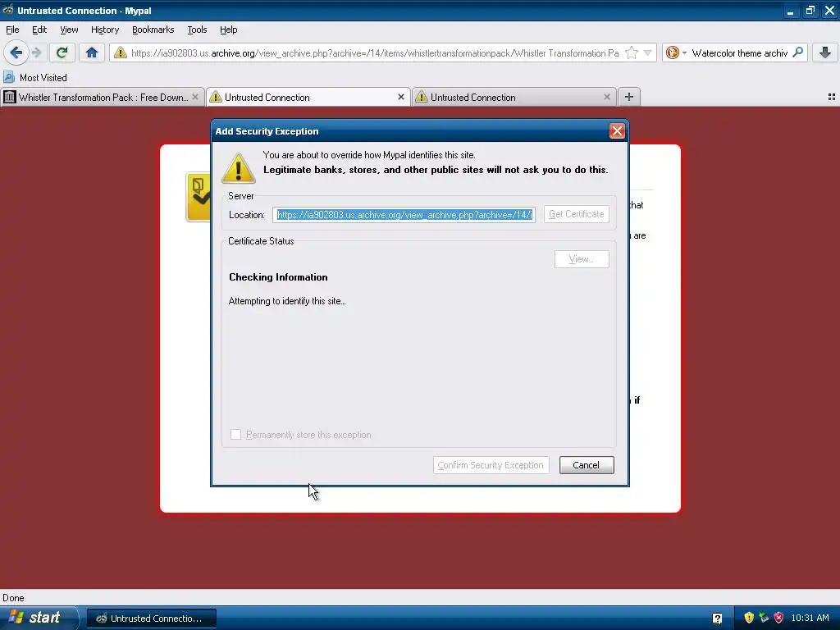
Task: Select the third Untrusted Connection tab
Action: pyautogui.click(x=514, y=97)
